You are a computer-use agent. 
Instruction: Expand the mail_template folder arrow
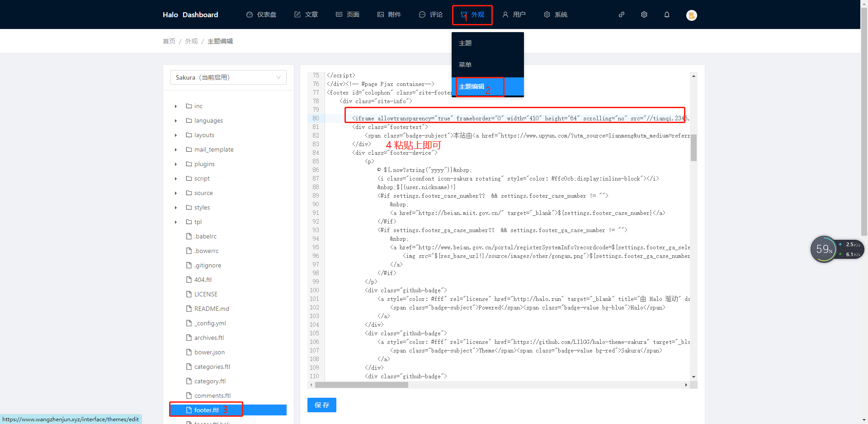point(176,150)
